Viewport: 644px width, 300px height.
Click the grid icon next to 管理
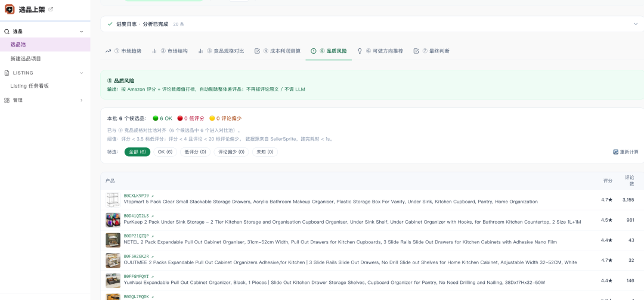coord(7,100)
